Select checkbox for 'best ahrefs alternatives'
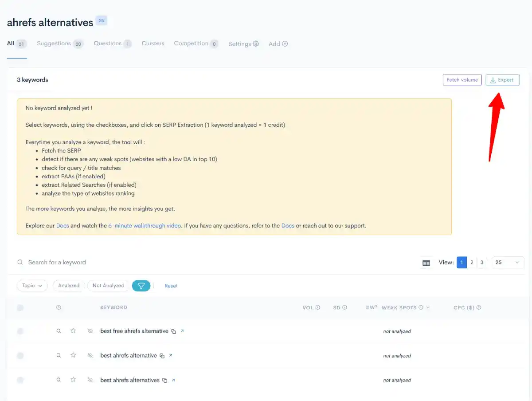532x401 pixels. [x=20, y=380]
